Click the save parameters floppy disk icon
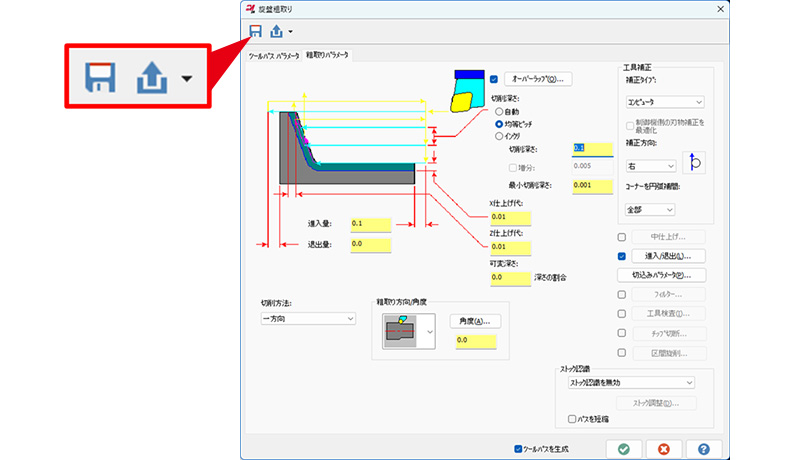 tap(255, 32)
